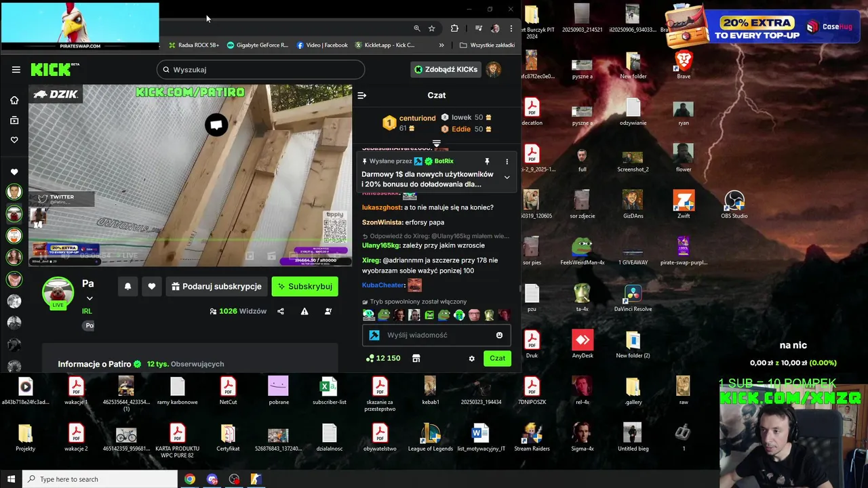Show more bookmarks with double chevron
This screenshot has height=488, width=868.
tap(441, 45)
